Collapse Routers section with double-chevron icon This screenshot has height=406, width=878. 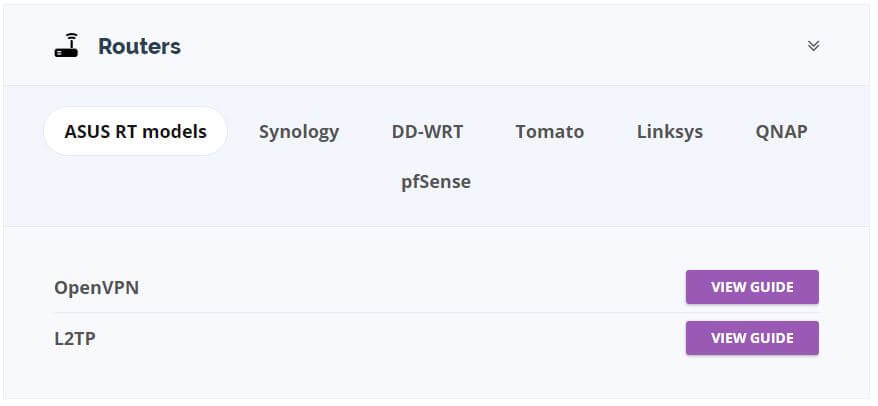click(x=813, y=46)
